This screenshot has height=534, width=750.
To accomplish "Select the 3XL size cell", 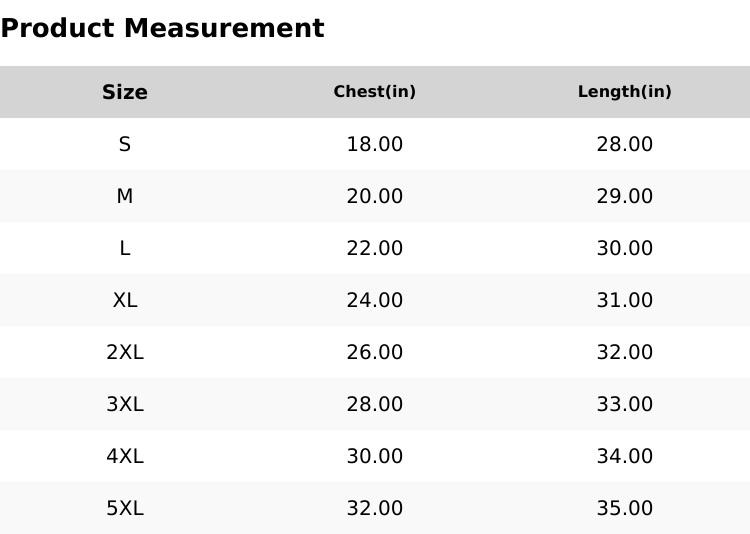I will pyautogui.click(x=125, y=404).
